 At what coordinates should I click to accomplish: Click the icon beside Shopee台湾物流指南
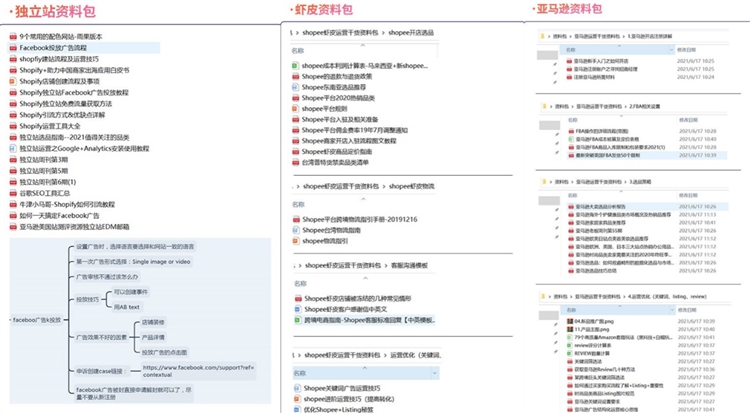[296, 230]
